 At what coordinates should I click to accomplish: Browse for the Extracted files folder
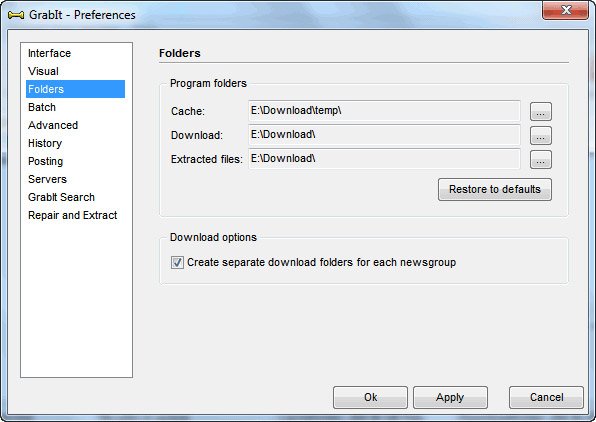coord(541,159)
